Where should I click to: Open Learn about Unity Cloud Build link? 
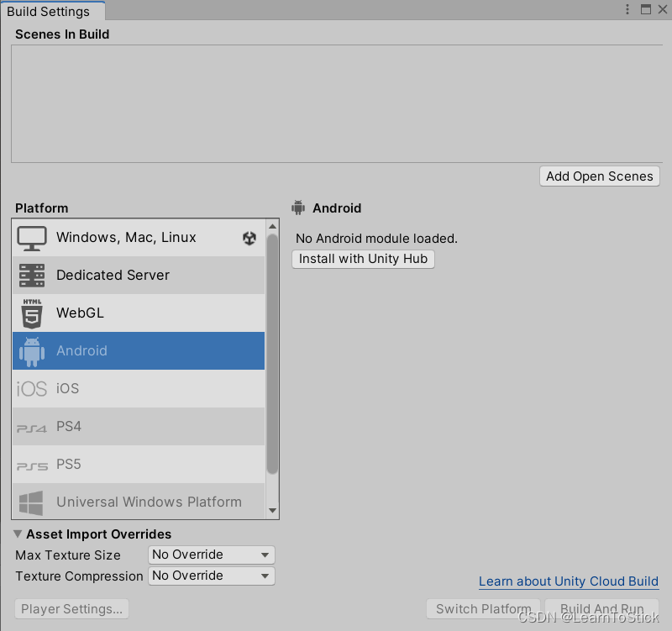tap(569, 581)
